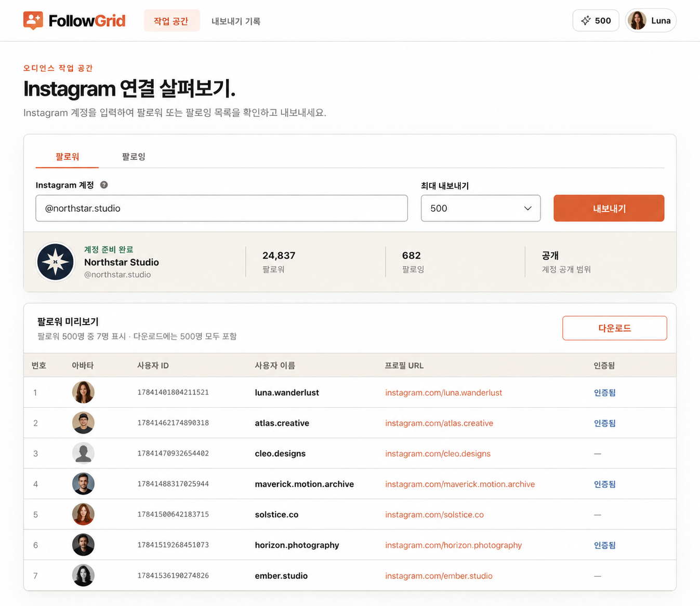Screen dimensions: 700x606
Task: Click the 사용자 이름 column header
Action: [x=275, y=366]
